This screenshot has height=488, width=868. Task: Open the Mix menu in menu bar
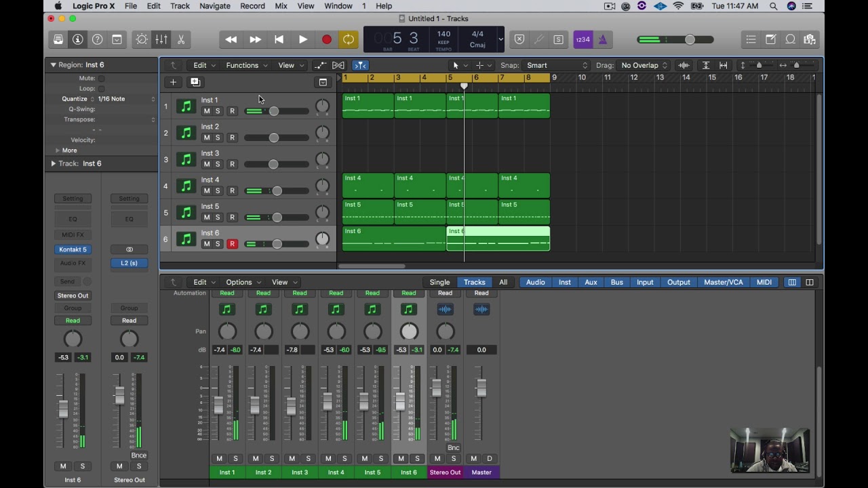[x=281, y=6]
